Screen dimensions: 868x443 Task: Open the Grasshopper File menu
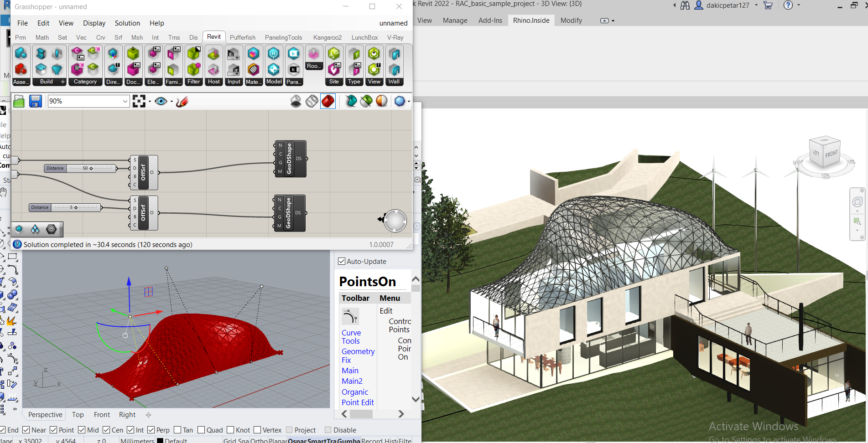click(22, 23)
